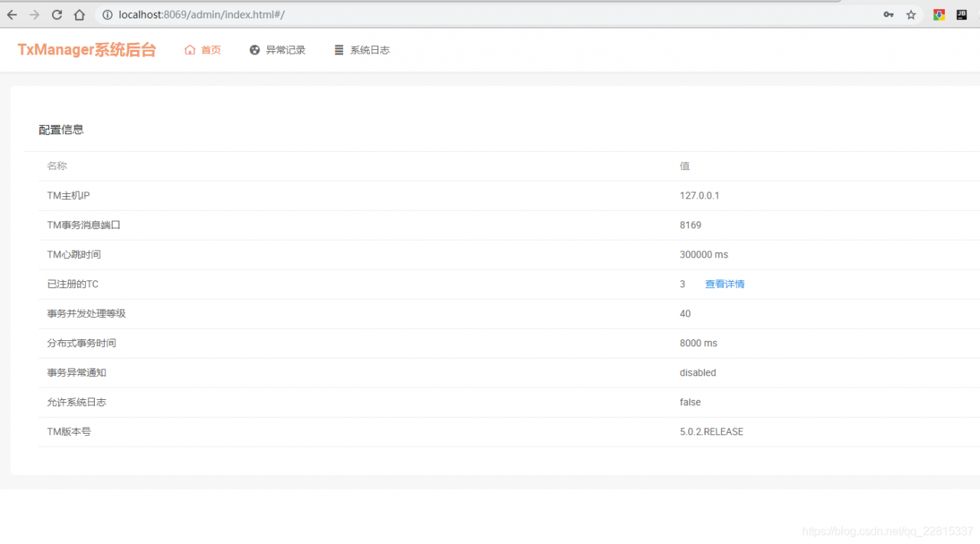Select the value 8000 ms

click(699, 343)
